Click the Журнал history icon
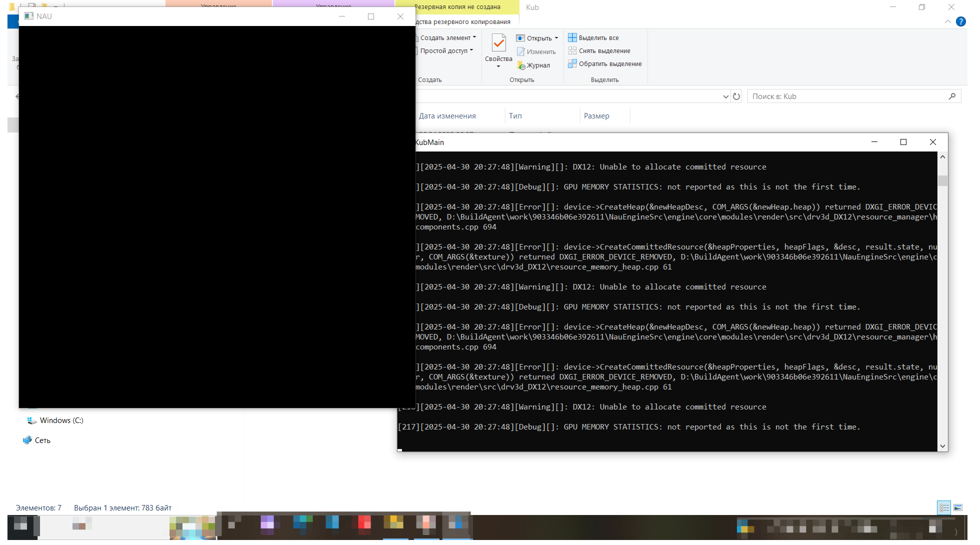 [x=521, y=65]
